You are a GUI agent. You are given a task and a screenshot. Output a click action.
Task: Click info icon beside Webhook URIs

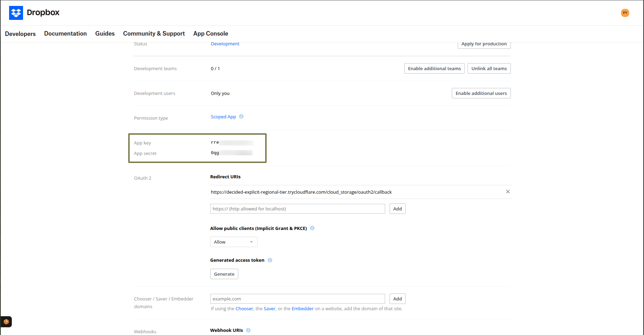(248, 330)
